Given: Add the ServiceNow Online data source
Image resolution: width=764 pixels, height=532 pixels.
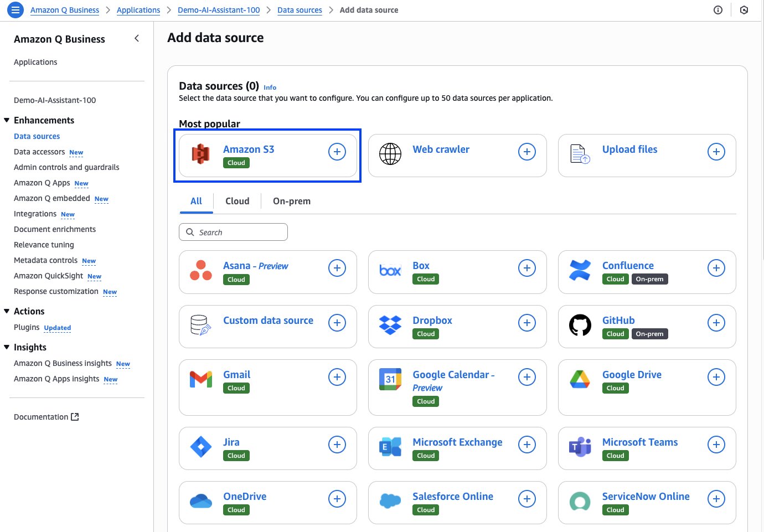Looking at the screenshot, I should [x=716, y=499].
